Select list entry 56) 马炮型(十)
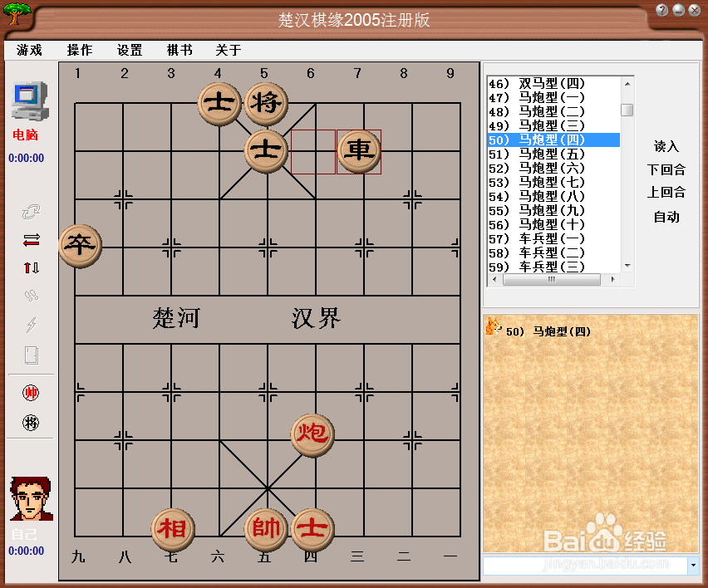 tap(553, 224)
